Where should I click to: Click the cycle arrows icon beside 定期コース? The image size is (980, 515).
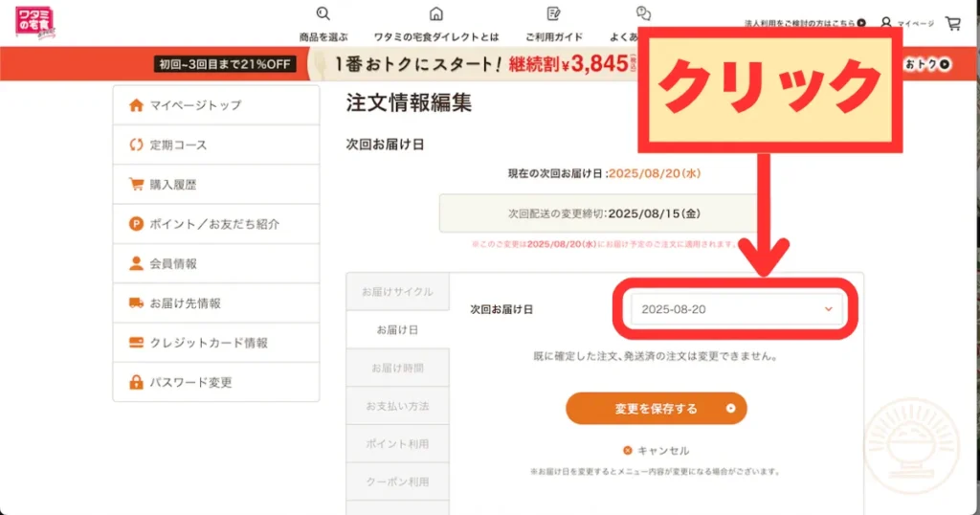click(x=136, y=145)
